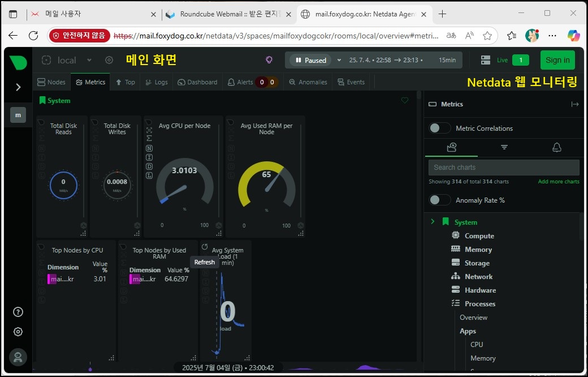Collapse the System tree node chevron

click(433, 221)
